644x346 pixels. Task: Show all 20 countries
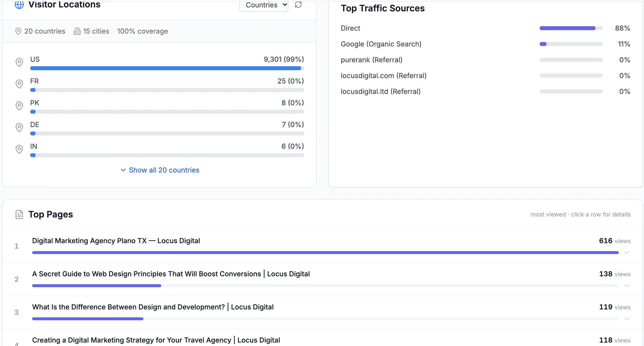(x=164, y=170)
